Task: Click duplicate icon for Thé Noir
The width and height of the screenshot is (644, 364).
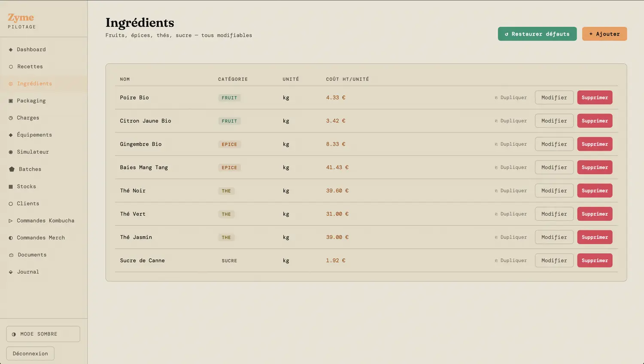Action: click(x=496, y=191)
